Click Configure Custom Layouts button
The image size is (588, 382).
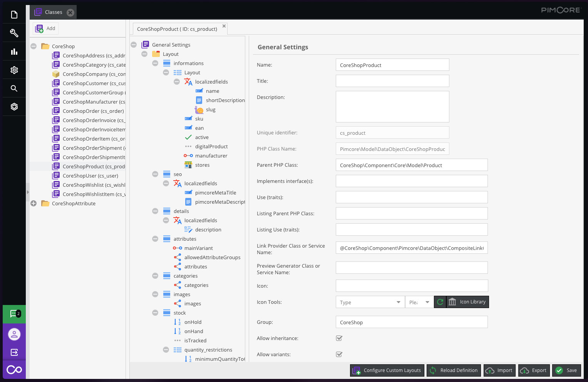click(387, 370)
